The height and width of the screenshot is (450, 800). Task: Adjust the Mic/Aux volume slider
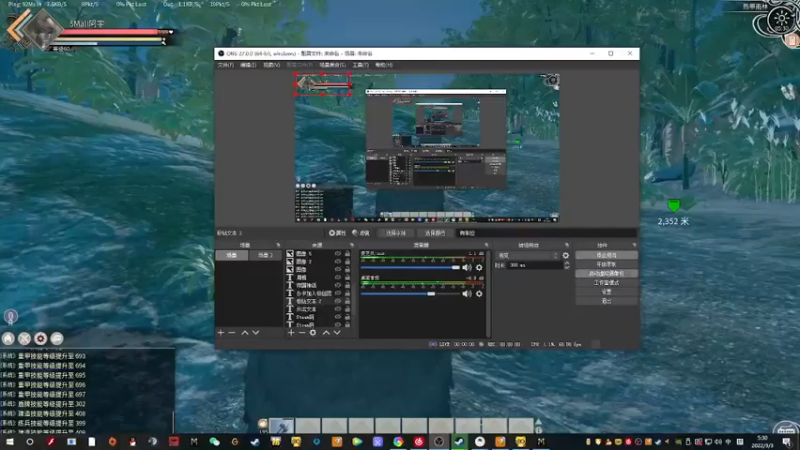click(x=411, y=267)
